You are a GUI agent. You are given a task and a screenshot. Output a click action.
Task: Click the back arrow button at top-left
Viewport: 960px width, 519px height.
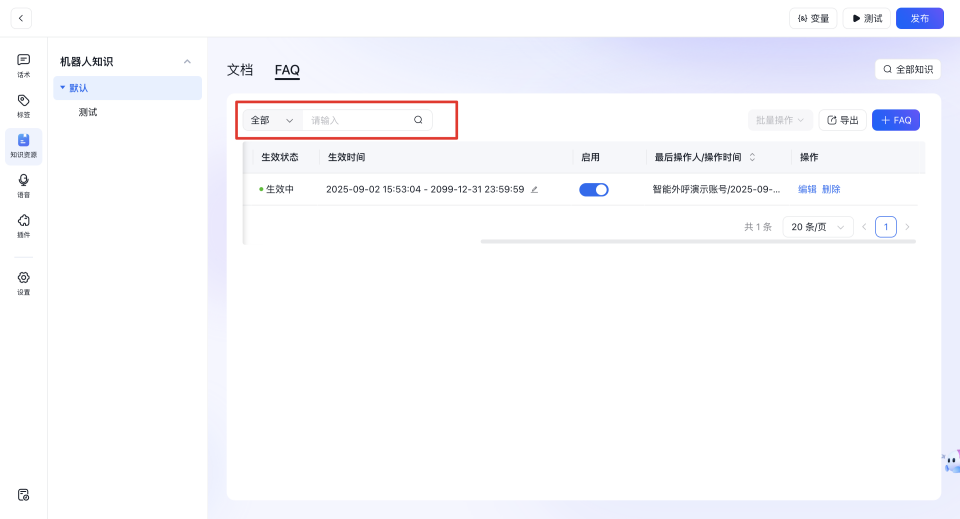(21, 18)
